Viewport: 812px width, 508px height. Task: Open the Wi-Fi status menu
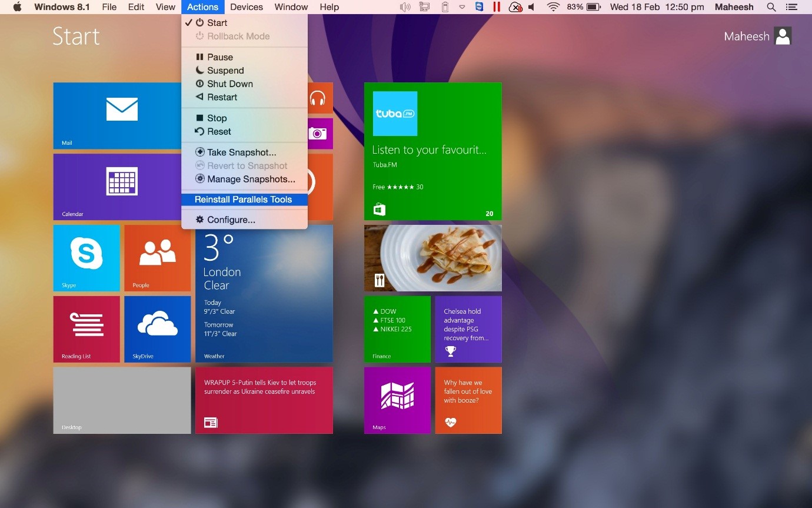(553, 7)
